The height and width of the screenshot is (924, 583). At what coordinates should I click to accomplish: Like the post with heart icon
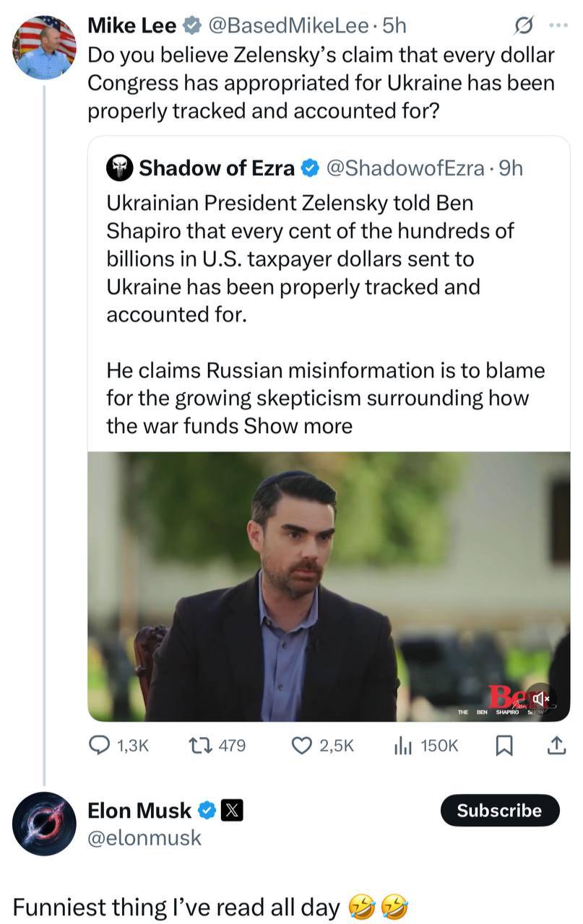click(x=301, y=746)
